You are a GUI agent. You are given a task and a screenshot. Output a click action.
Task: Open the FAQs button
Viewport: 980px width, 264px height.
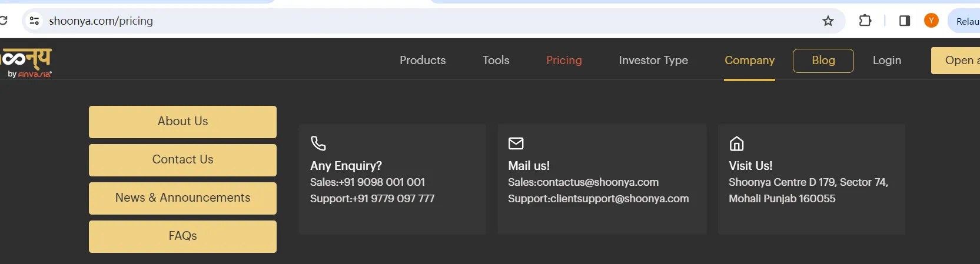pyautogui.click(x=182, y=236)
